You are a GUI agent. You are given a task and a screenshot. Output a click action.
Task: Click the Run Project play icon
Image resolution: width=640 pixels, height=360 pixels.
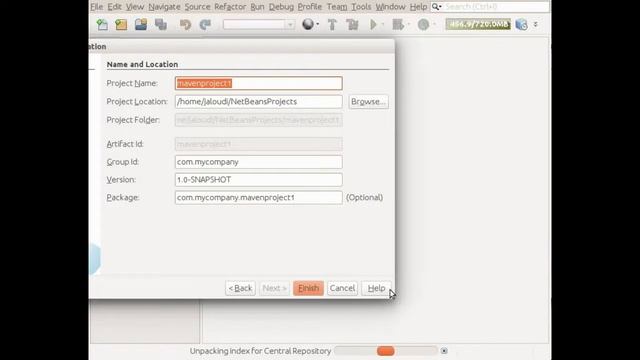(373, 24)
